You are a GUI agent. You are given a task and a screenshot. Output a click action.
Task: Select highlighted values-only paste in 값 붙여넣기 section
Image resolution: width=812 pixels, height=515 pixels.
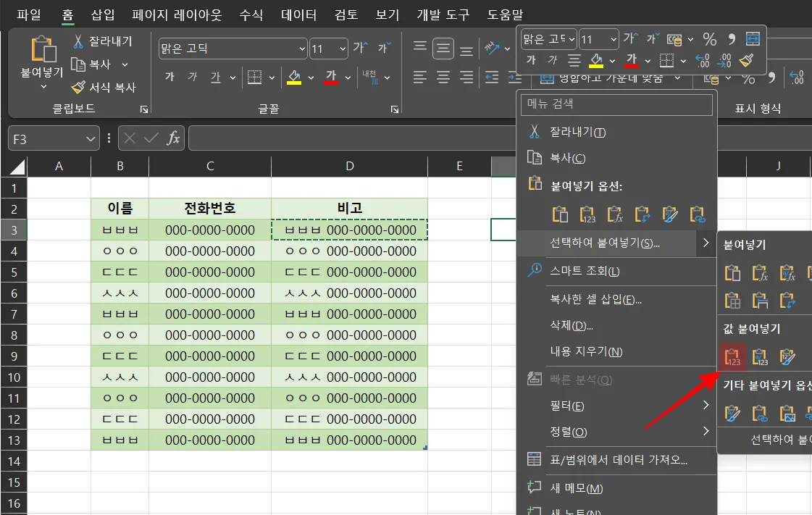point(732,356)
